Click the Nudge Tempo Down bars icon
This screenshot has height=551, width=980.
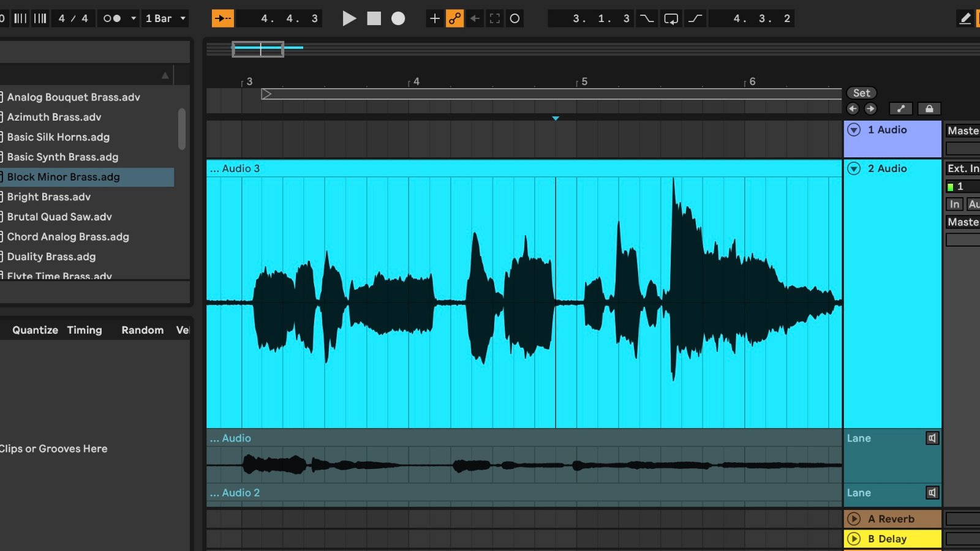click(21, 18)
